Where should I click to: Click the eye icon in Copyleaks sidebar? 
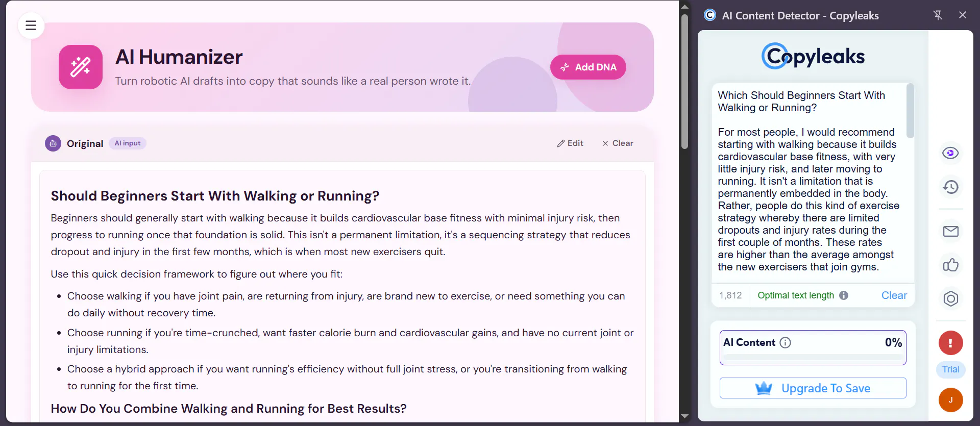tap(950, 153)
